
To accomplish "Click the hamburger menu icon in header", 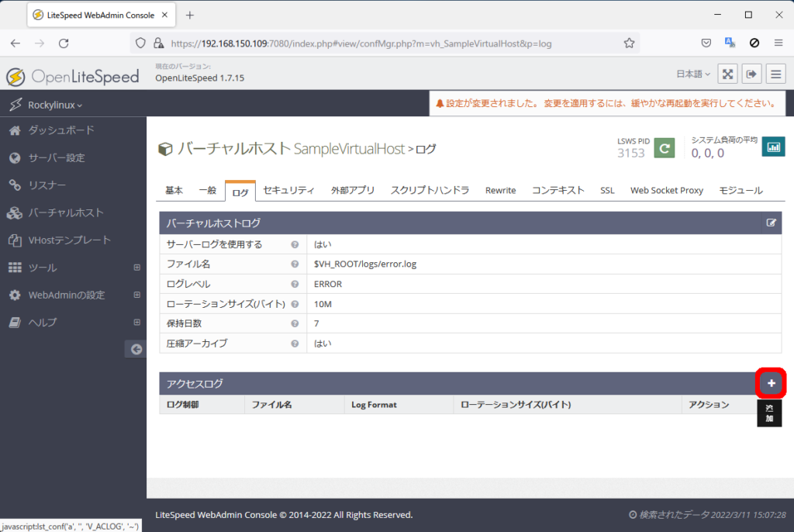I will pos(775,74).
